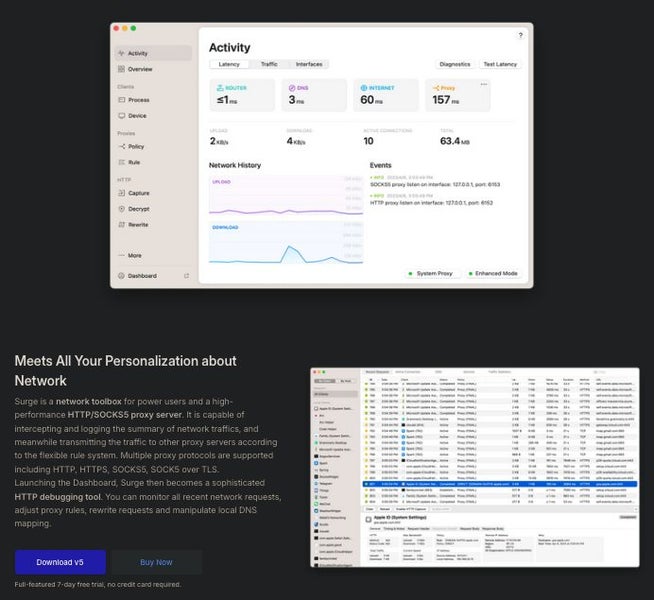The width and height of the screenshot is (654, 600).
Task: Maximize the Surge window with green button
Action: 133,28
